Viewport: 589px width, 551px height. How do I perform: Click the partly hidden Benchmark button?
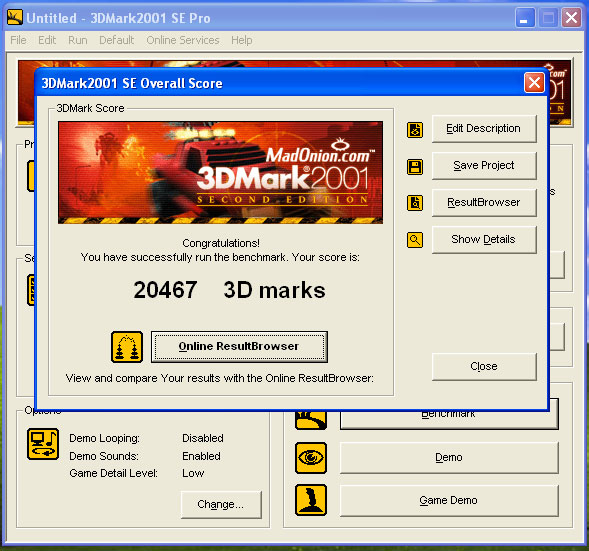coord(449,420)
